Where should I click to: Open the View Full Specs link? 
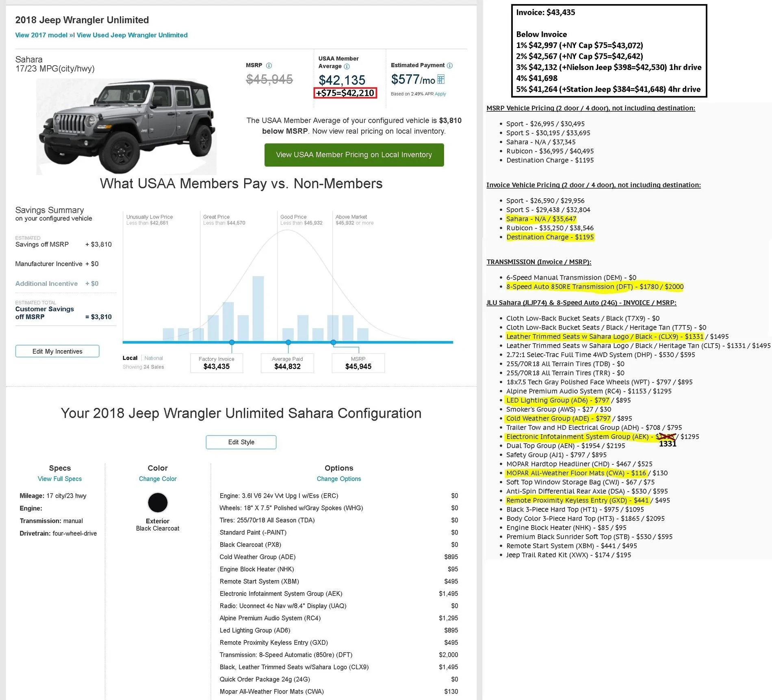[60, 479]
